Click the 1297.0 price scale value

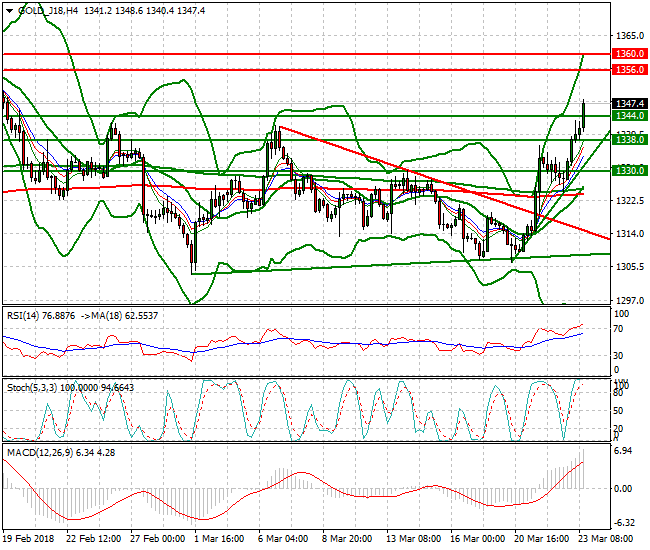[x=630, y=300]
